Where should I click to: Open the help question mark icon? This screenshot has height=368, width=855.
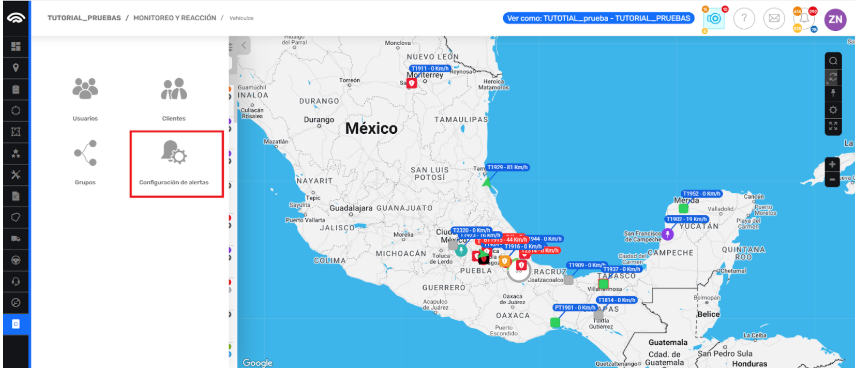click(x=744, y=19)
